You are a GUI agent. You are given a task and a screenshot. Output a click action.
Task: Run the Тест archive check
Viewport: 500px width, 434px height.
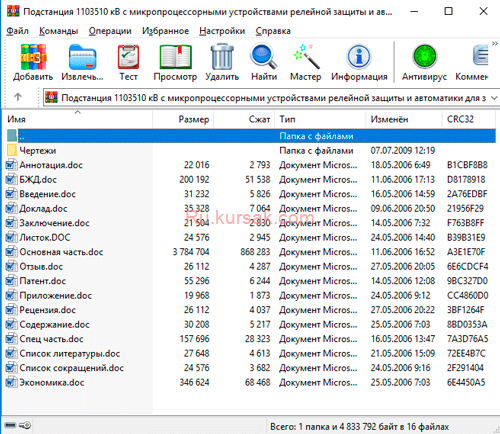click(128, 57)
